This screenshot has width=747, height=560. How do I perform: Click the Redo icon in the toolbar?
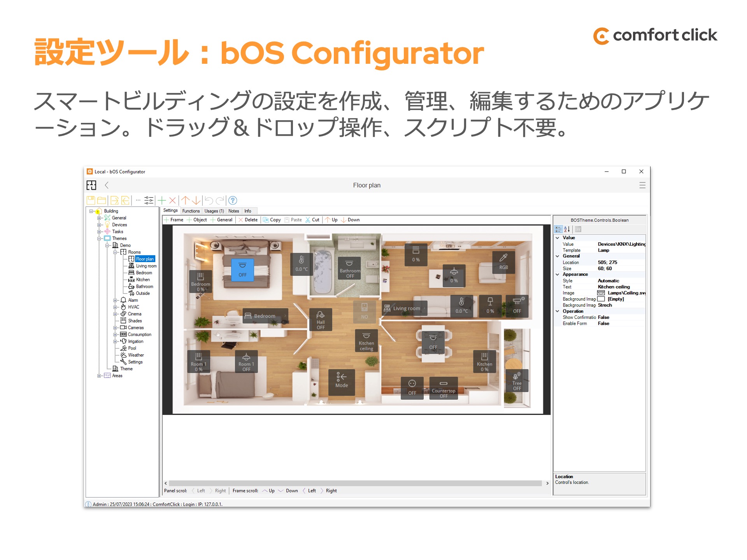(x=220, y=200)
